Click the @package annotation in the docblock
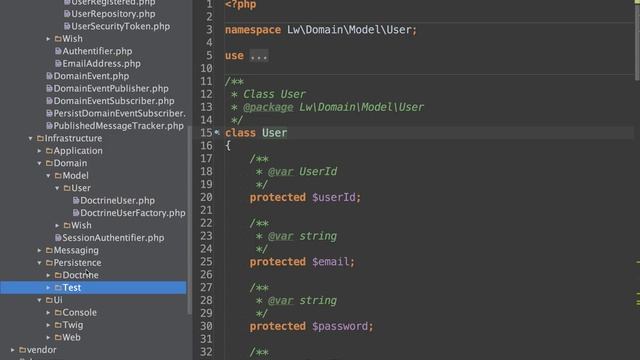Viewport: 640px width, 360px height. click(x=268, y=107)
